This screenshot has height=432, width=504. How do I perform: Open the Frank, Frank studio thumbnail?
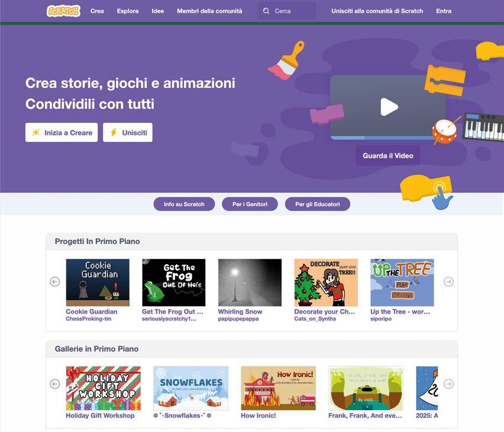[x=366, y=388]
